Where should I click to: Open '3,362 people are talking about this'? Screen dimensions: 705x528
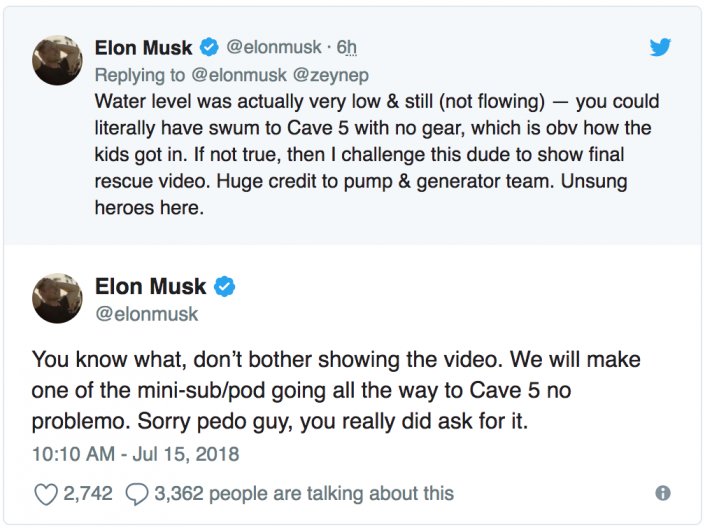[x=304, y=493]
